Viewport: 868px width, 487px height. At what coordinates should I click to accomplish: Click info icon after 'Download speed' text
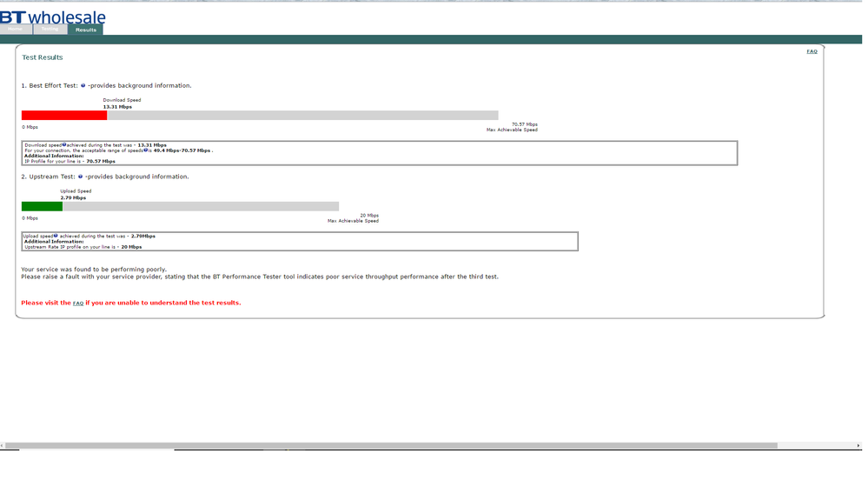[x=64, y=144]
